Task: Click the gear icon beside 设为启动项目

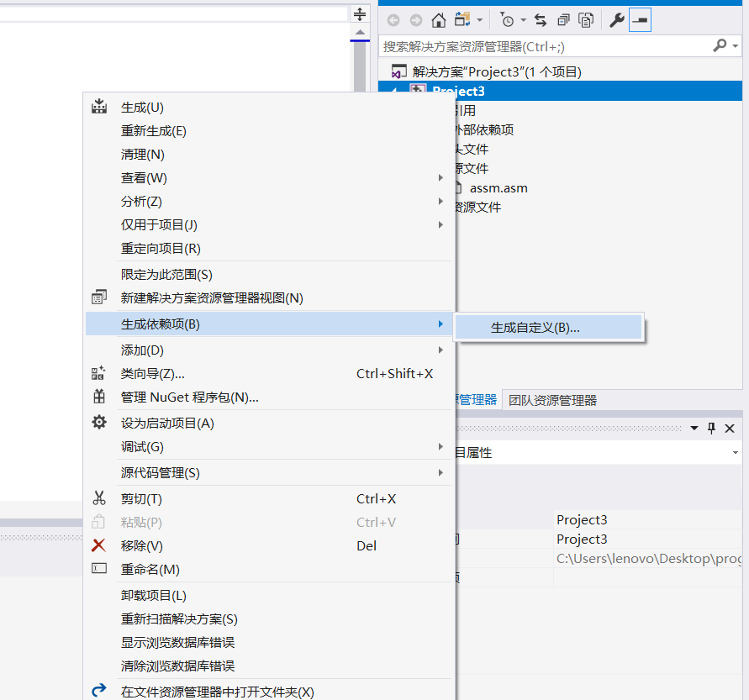Action: [99, 422]
